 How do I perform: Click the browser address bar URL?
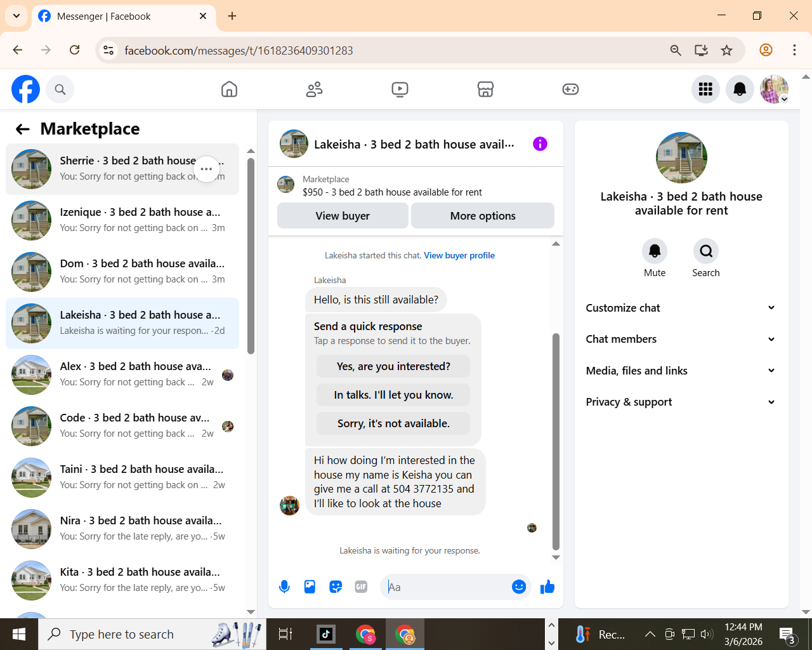[x=239, y=50]
